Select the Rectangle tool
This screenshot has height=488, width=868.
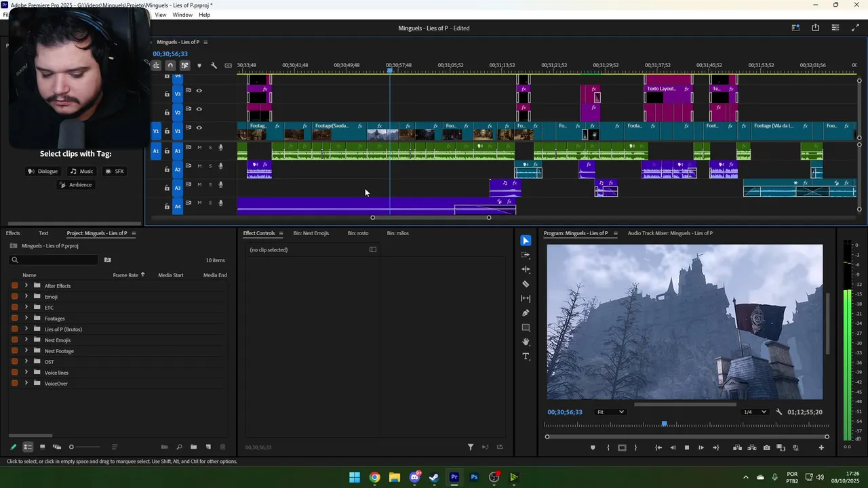[x=526, y=327]
